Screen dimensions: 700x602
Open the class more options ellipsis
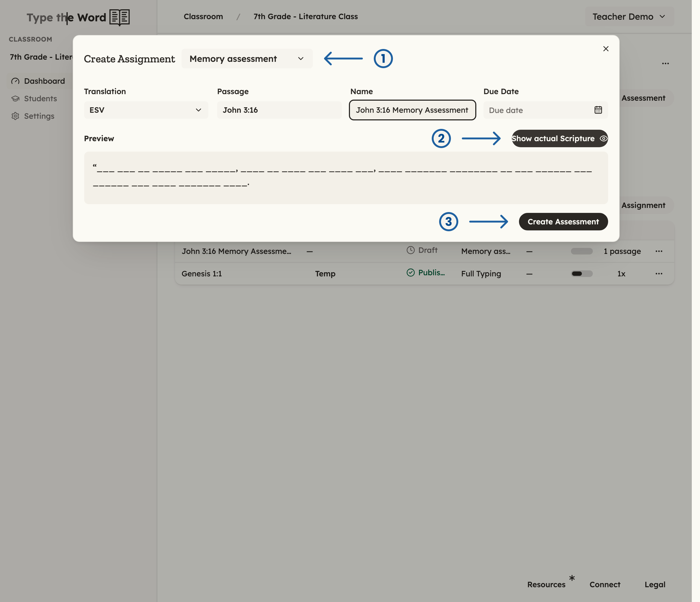click(x=665, y=63)
